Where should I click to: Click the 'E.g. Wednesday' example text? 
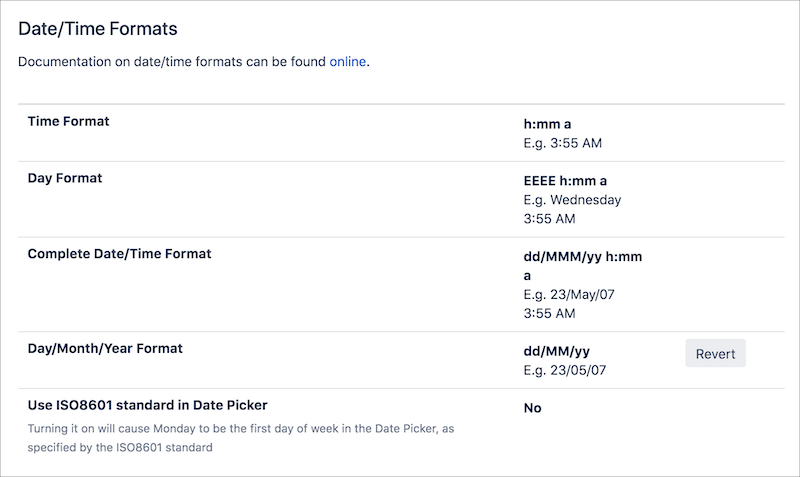point(573,199)
